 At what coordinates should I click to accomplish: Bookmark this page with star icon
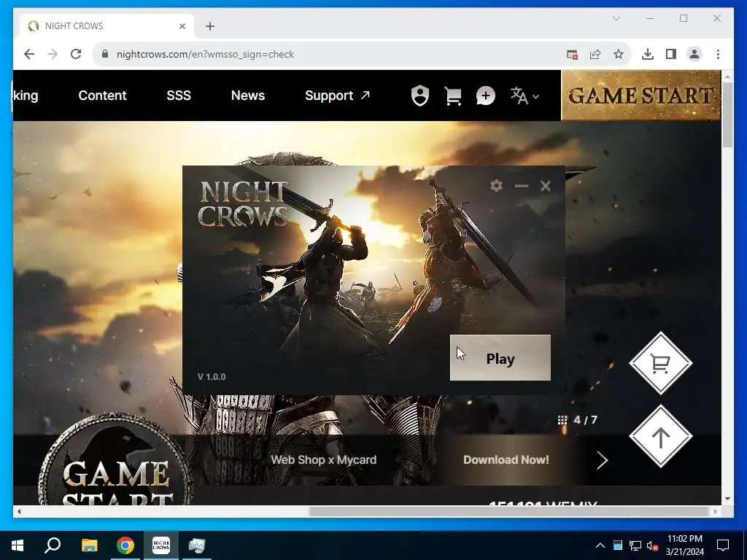[619, 54]
